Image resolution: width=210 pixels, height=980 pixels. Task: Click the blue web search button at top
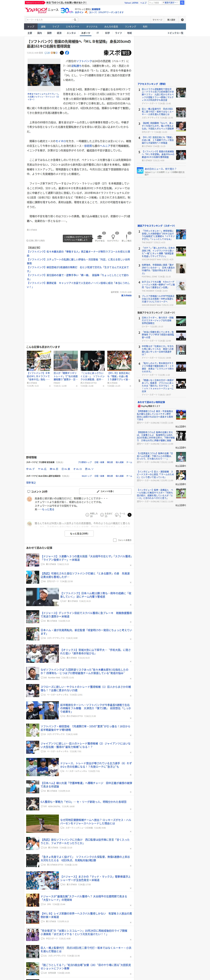click(x=182, y=3)
